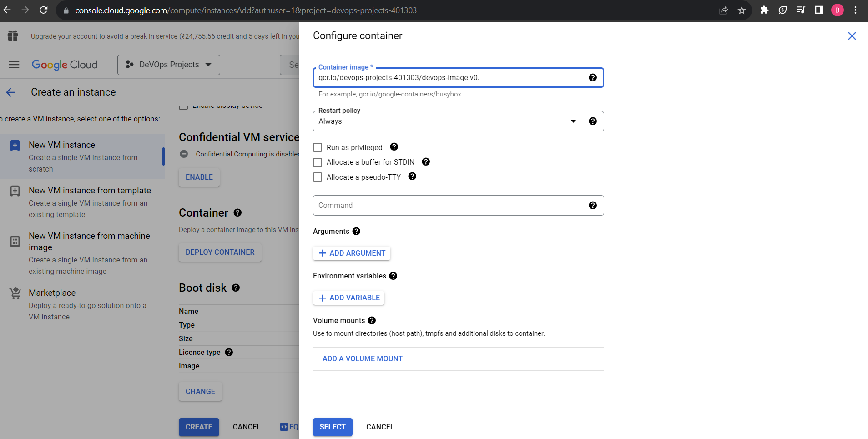Screen dimensions: 868x439
Task: Click the Google Cloud logo
Action: pyautogui.click(x=65, y=65)
